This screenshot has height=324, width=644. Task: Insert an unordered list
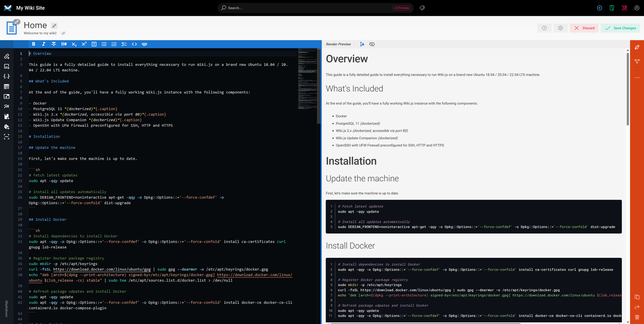point(104,44)
